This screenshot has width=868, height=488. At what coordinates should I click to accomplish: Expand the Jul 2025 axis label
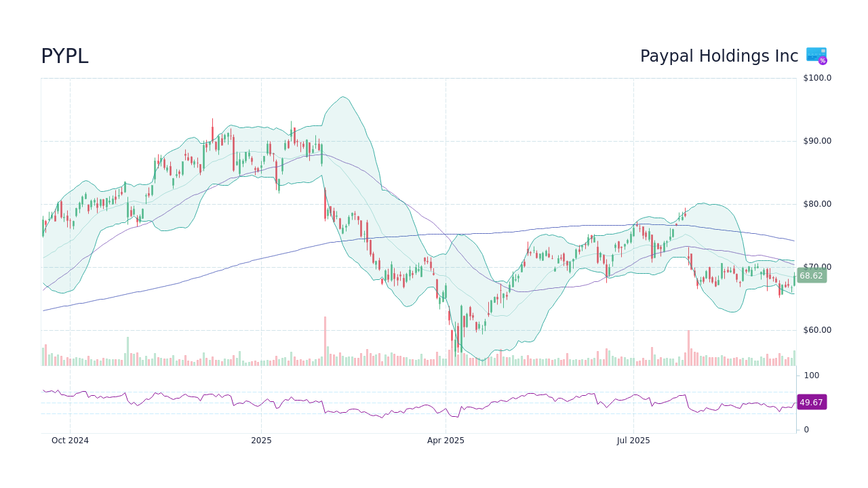[633, 441]
